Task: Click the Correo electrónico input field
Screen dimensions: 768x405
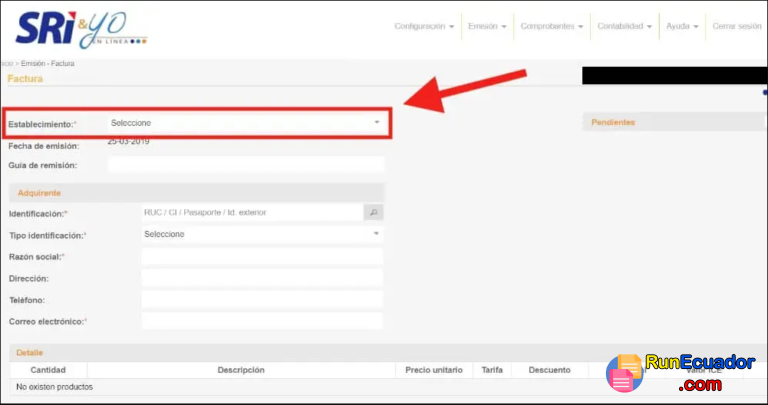Action: pyautogui.click(x=262, y=321)
